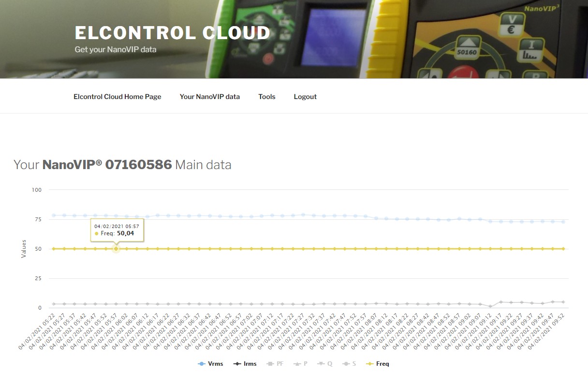588x386 pixels.
Task: Click the Freq 50,04 tooltip box
Action: 117,230
